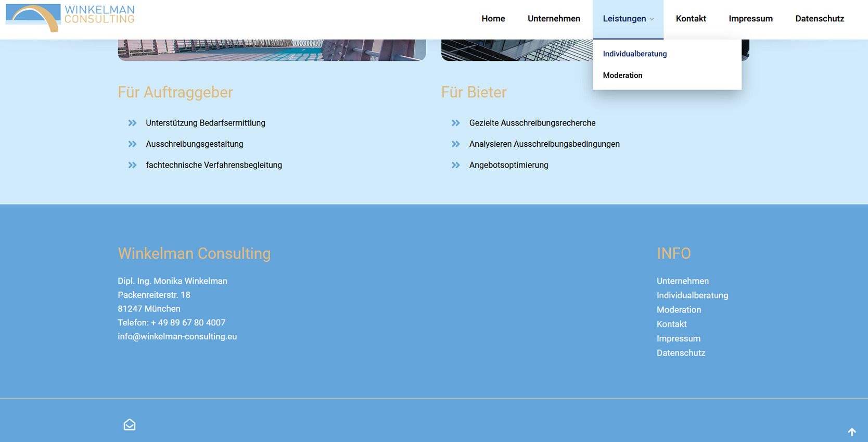Screen dimensions: 868x442
Task: Click chevron icon beside fachtechnische Verfahrensbegleitung
Action: click(x=132, y=165)
